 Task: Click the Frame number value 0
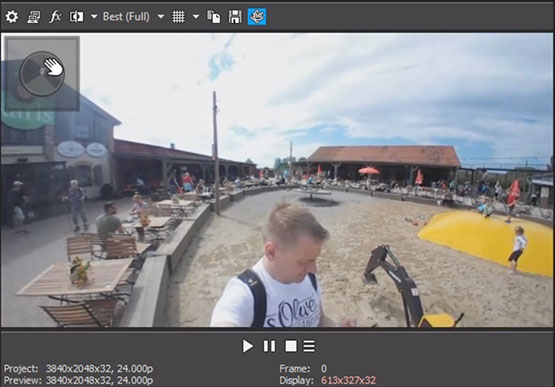(x=324, y=369)
